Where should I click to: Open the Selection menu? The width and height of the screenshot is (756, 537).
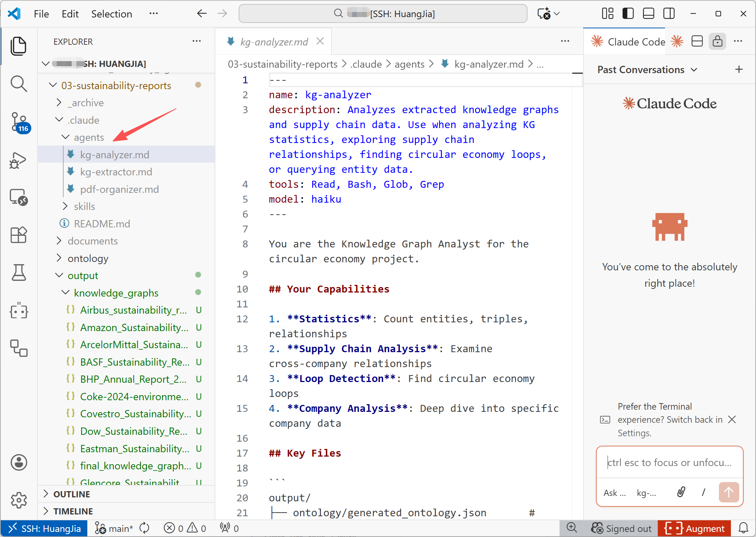111,14
